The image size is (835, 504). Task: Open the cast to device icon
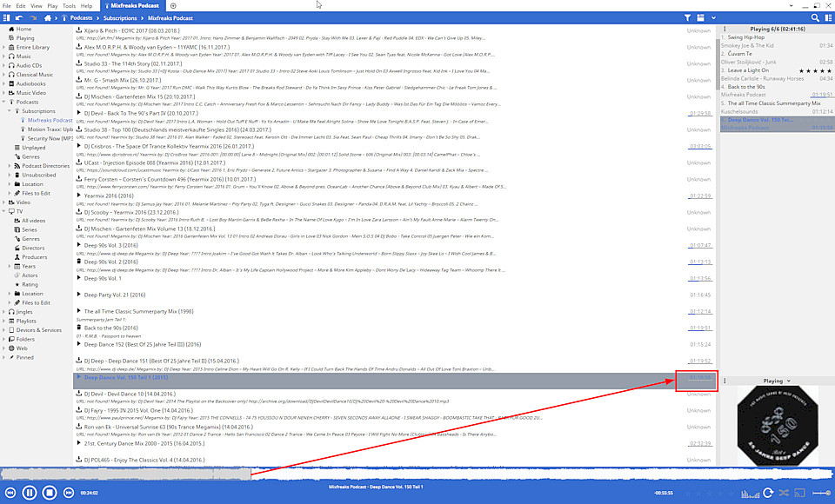point(800,493)
